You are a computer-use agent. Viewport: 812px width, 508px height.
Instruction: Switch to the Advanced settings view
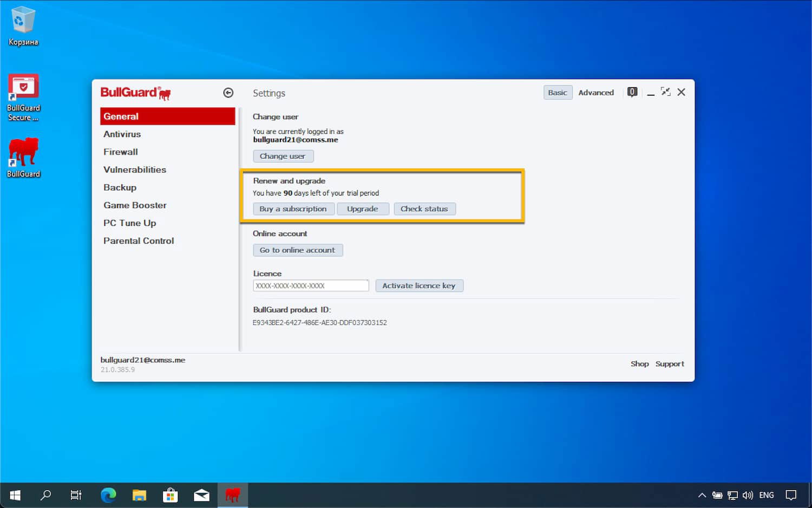tap(596, 92)
